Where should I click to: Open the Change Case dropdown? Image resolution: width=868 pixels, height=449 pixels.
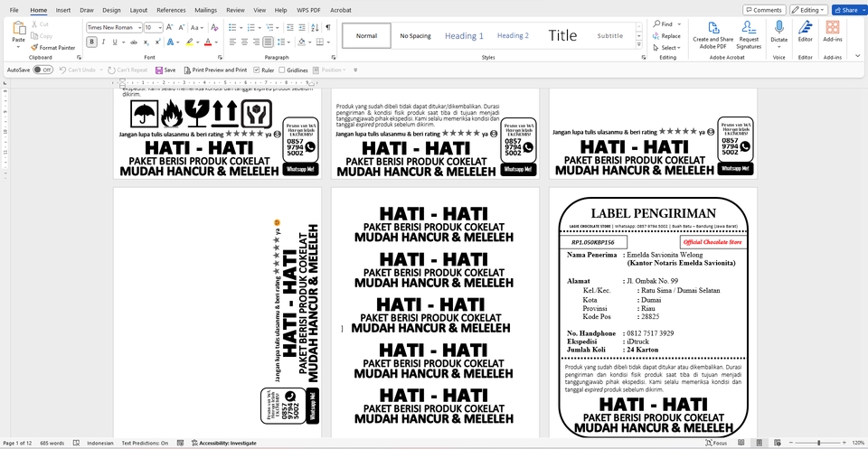[x=198, y=27]
